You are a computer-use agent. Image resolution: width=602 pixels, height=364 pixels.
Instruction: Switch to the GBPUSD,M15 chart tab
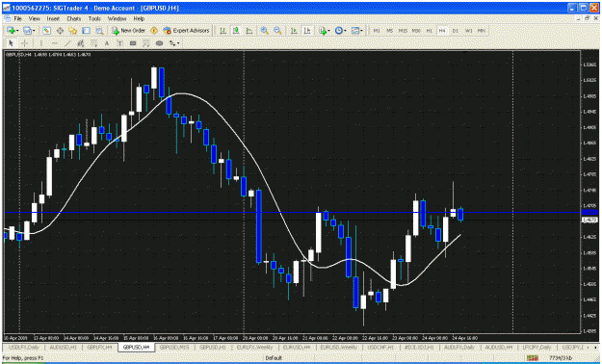pyautogui.click(x=174, y=347)
